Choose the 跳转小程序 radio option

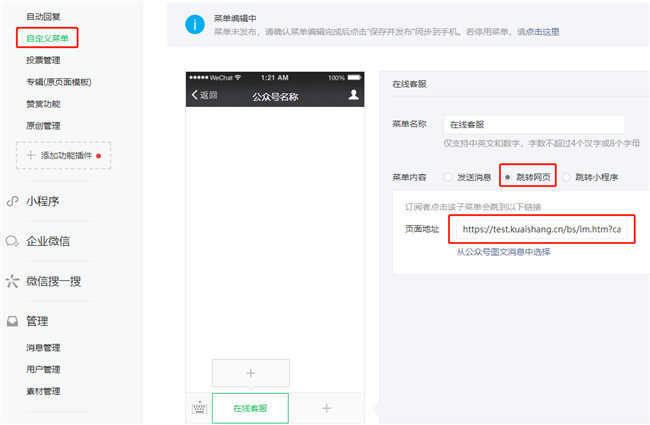point(567,177)
